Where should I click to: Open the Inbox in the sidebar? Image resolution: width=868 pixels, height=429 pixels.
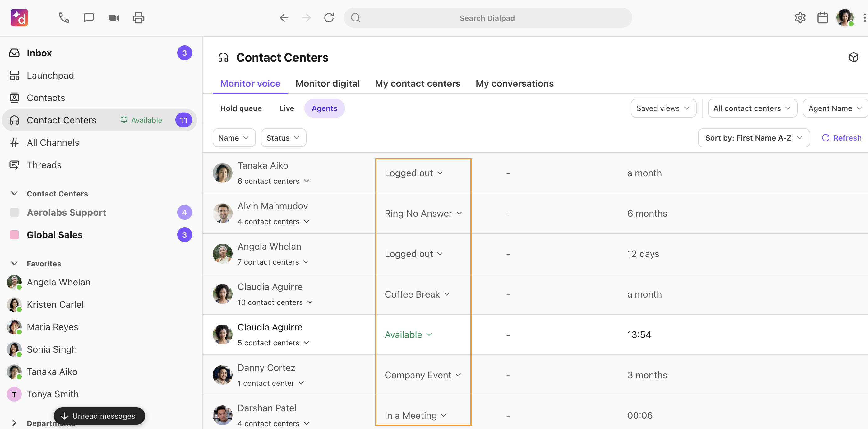[100, 53]
